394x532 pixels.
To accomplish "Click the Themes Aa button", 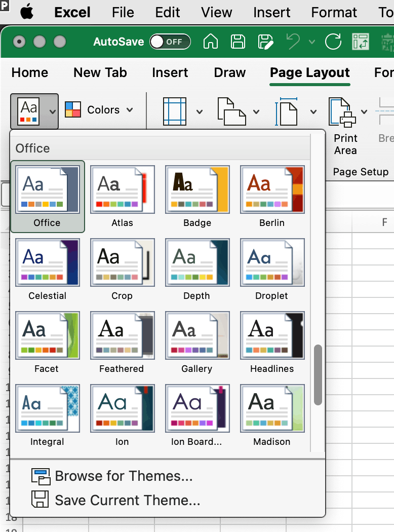I will click(29, 111).
